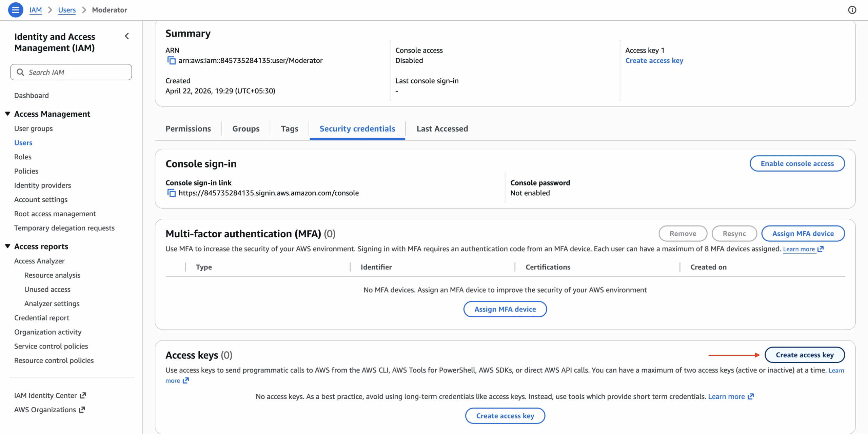Open Unused access in the sidebar
The height and width of the screenshot is (434, 868).
click(47, 290)
